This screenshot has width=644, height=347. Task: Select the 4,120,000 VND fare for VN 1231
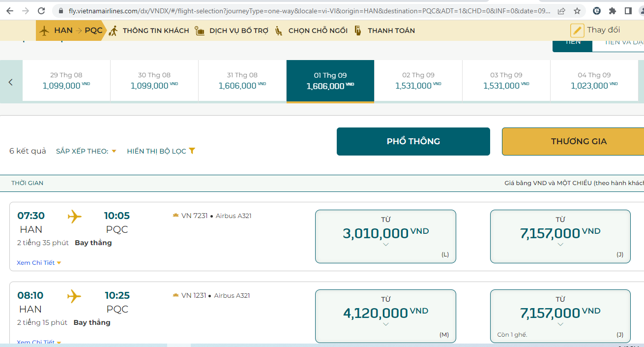coord(385,316)
